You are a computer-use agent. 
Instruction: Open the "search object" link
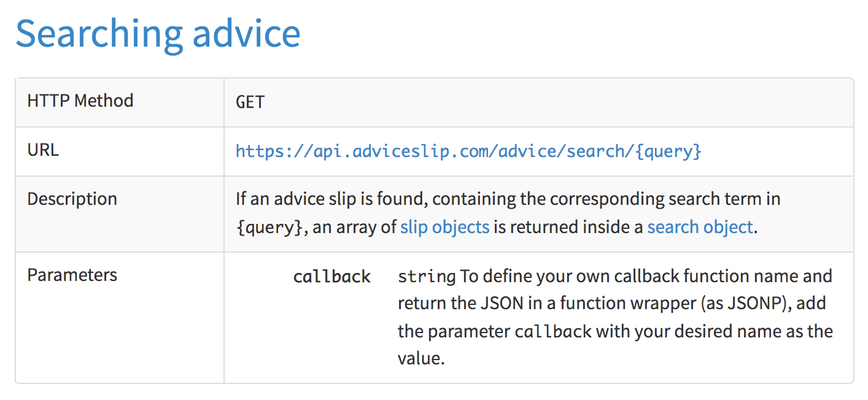click(699, 227)
